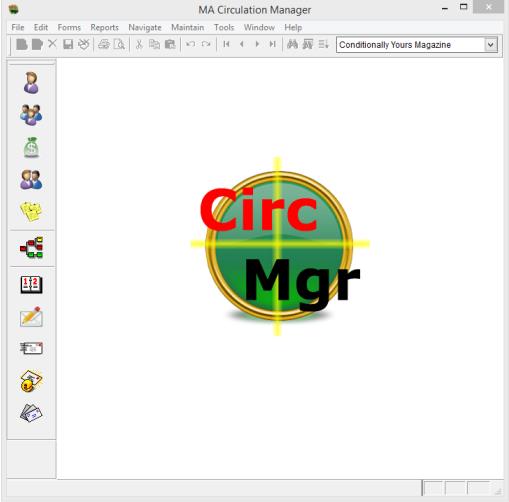Go to previous record arrow

pos(242,44)
